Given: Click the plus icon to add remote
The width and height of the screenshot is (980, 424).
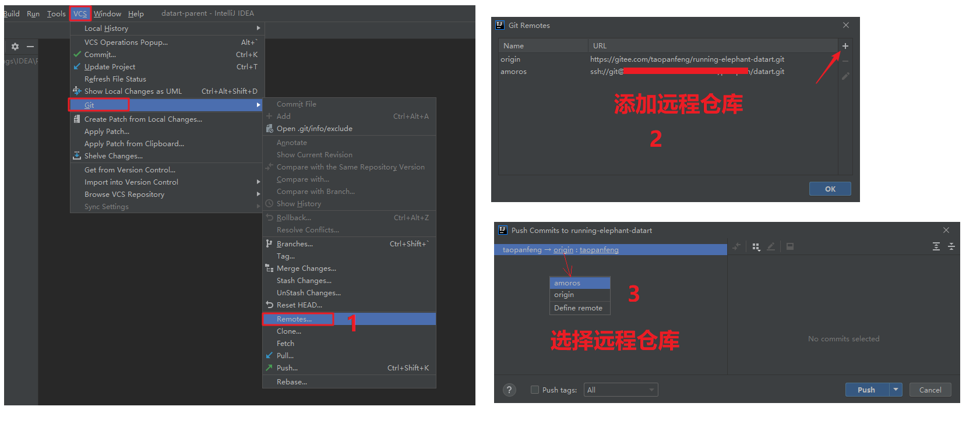Looking at the screenshot, I should pos(845,46).
